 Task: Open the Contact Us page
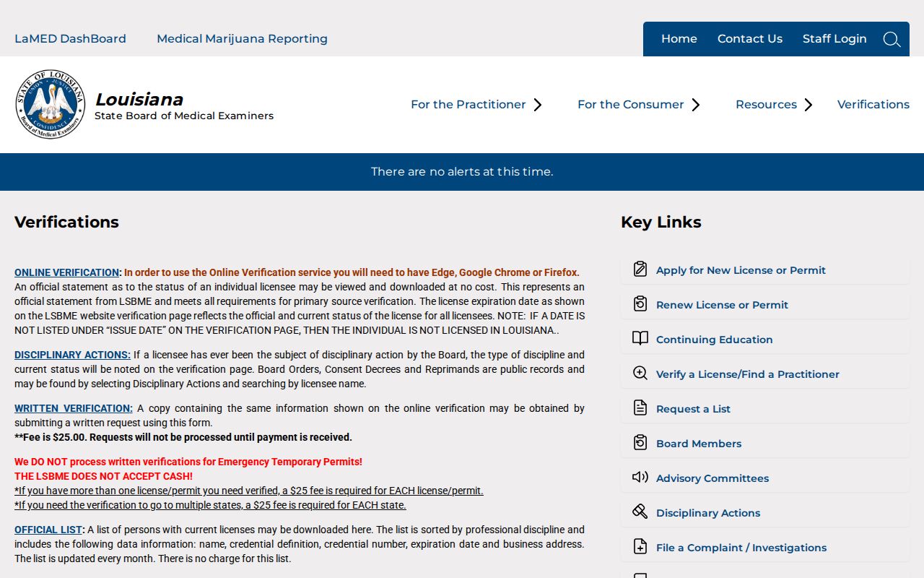[750, 39]
